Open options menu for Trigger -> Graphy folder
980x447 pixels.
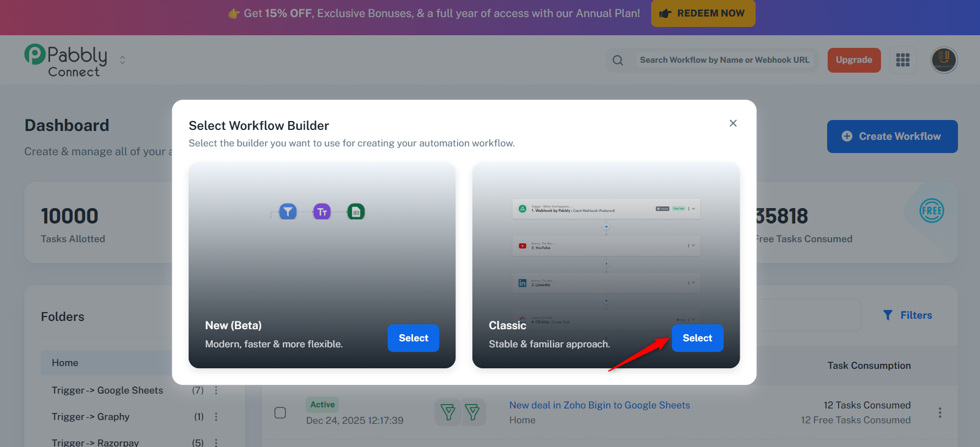click(x=216, y=417)
